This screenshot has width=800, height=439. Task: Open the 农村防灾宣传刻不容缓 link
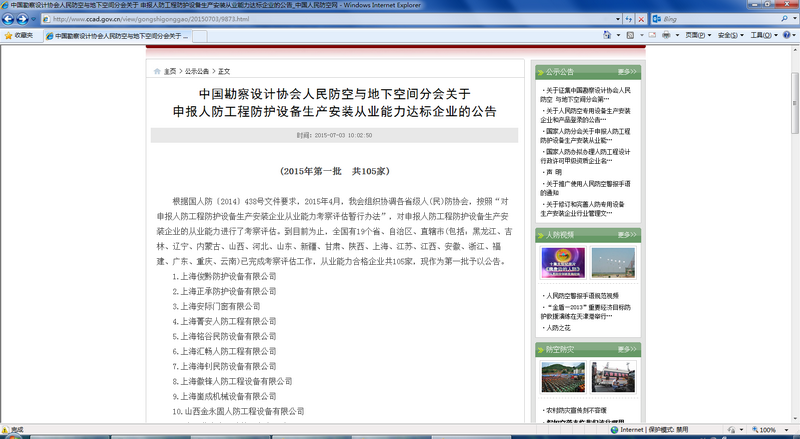[x=576, y=410]
